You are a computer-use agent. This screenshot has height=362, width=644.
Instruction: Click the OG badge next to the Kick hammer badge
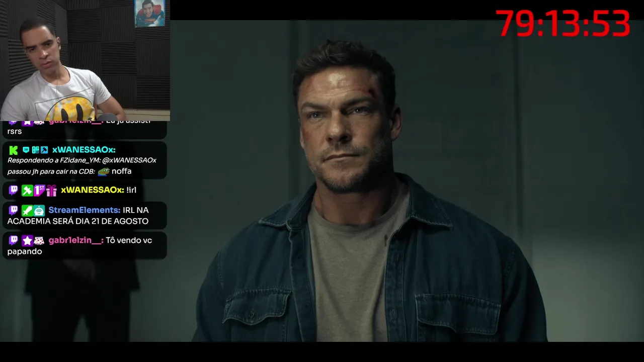[x=36, y=150]
